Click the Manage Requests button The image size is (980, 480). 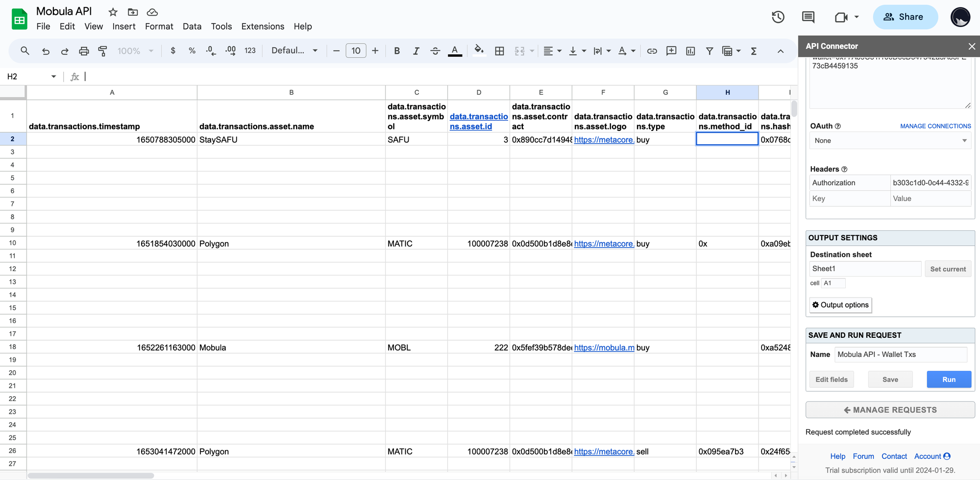[x=890, y=410]
